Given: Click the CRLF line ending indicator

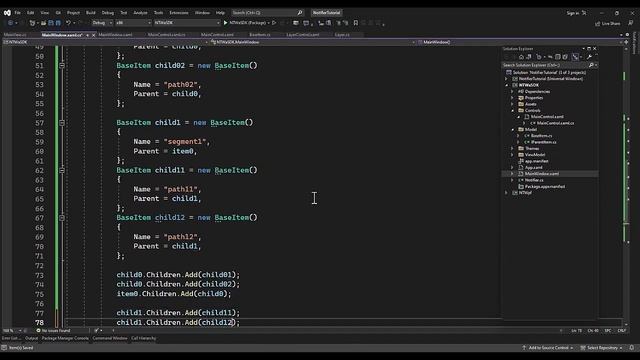Looking at the screenshot, I should pyautogui.click(x=622, y=331).
